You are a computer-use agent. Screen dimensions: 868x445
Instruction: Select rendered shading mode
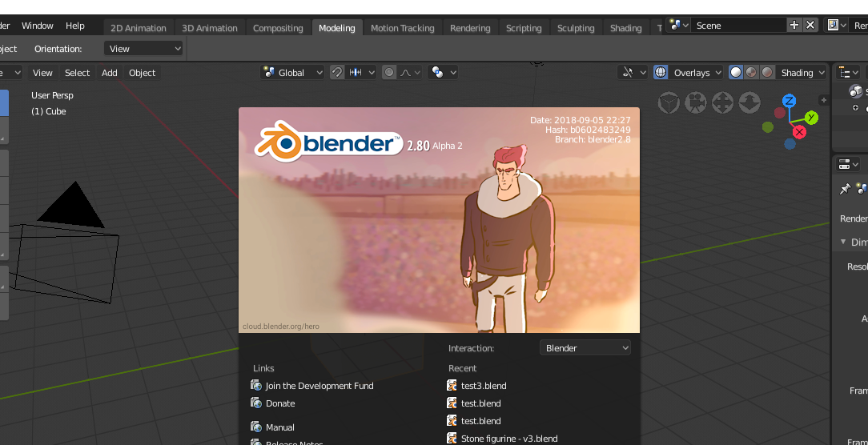tap(766, 73)
